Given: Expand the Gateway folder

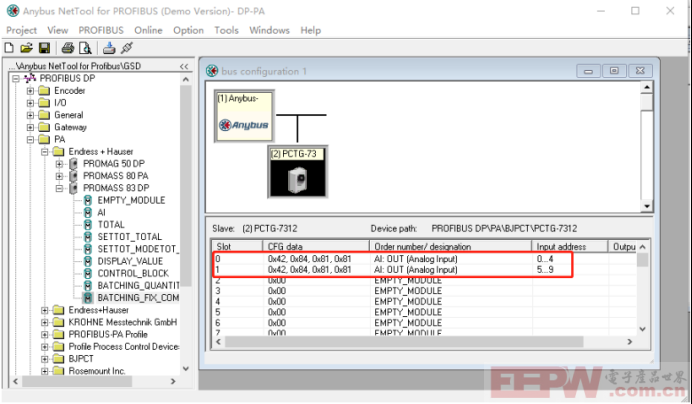Looking at the screenshot, I should click(x=30, y=127).
